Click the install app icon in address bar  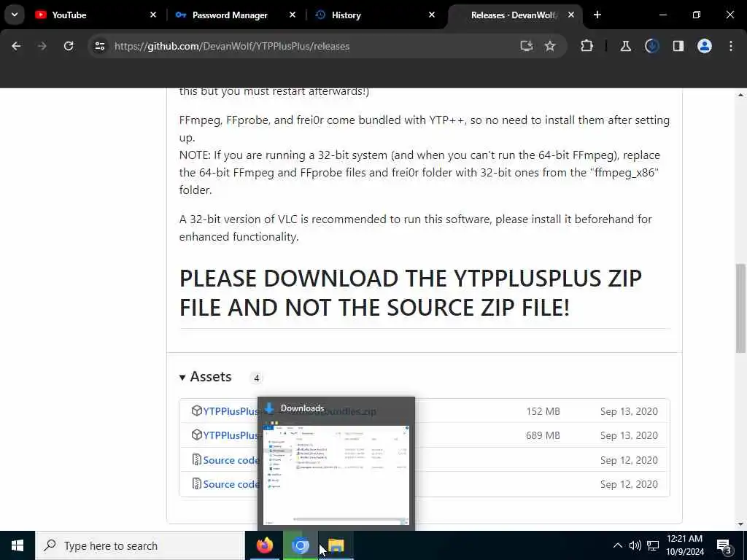point(526,46)
